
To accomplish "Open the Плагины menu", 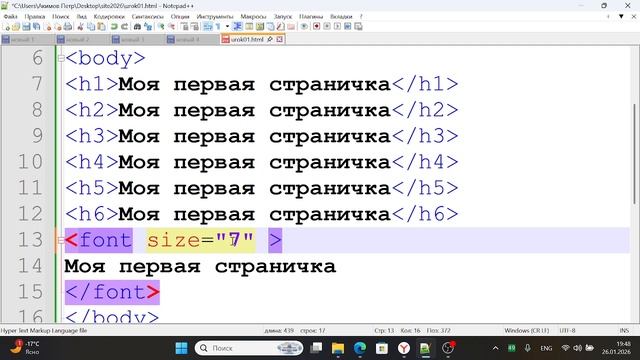I will 311,17.
